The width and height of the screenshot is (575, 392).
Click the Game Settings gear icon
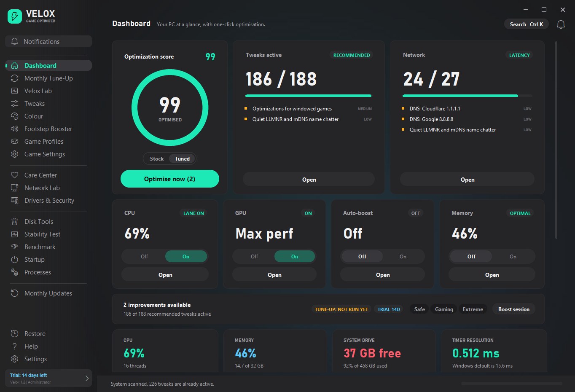(14, 154)
